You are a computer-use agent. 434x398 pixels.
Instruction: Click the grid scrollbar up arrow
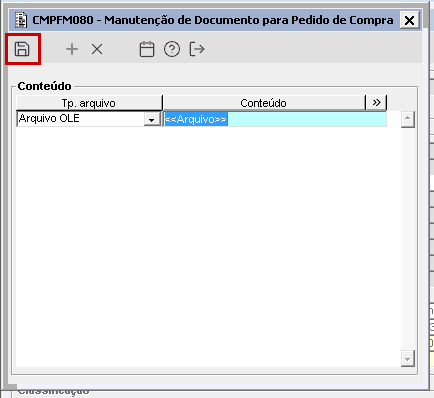pyautogui.click(x=408, y=119)
